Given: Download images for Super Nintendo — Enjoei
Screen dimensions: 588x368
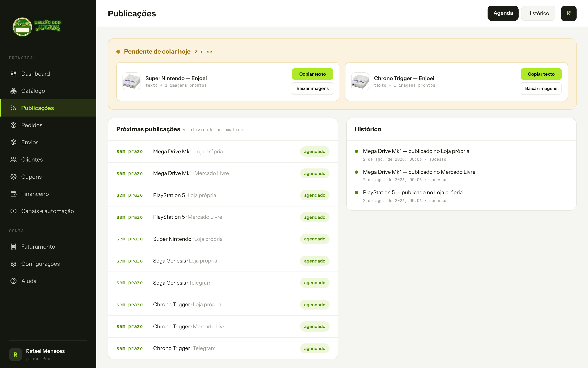Looking at the screenshot, I should tap(312, 89).
